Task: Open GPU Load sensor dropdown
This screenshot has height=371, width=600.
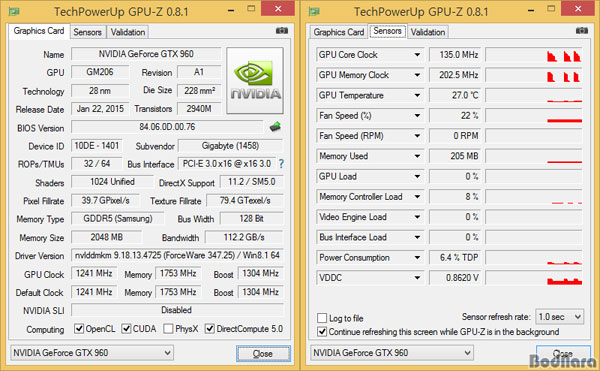Action: (417, 176)
